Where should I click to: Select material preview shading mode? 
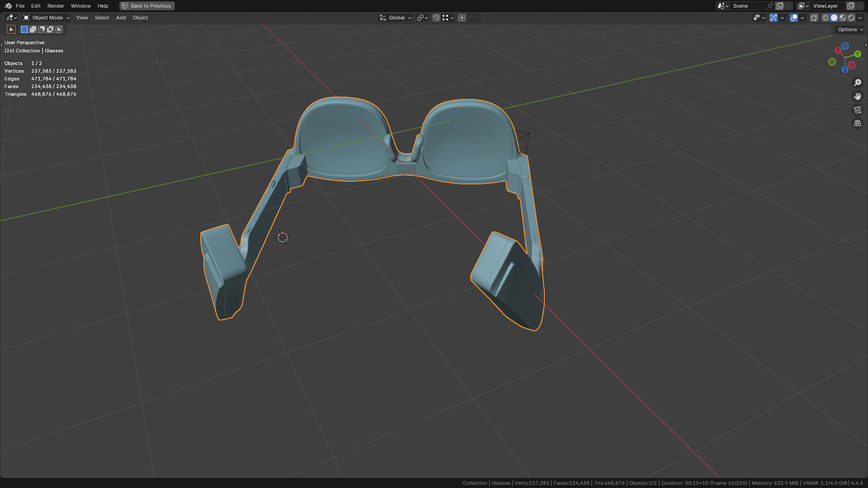843,18
